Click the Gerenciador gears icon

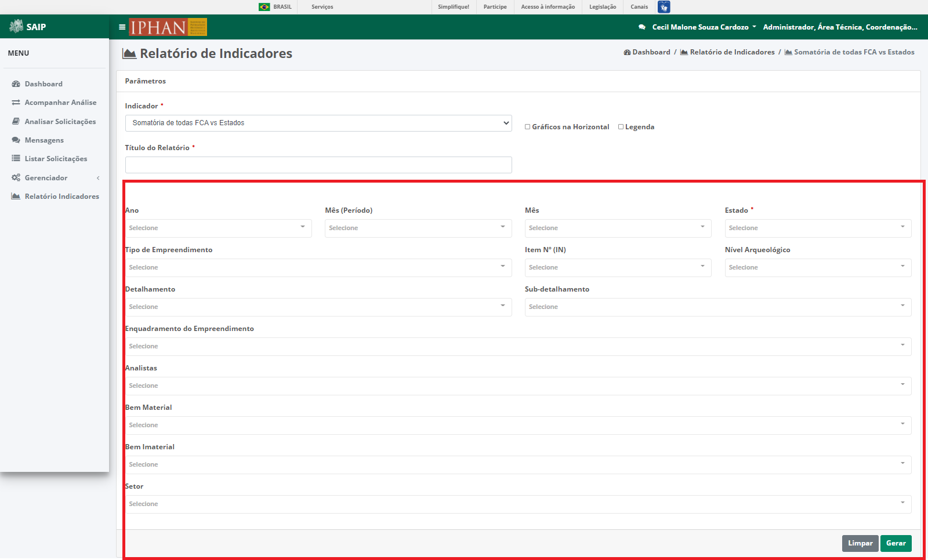click(x=16, y=178)
